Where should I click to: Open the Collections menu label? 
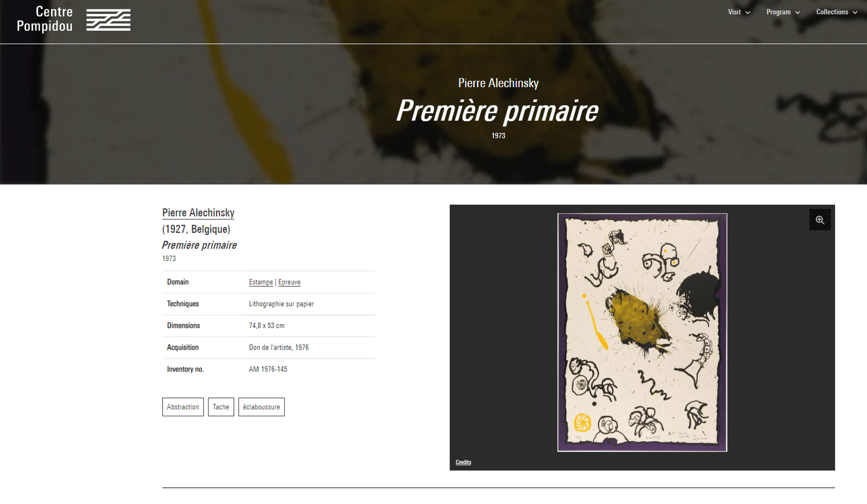tap(832, 12)
